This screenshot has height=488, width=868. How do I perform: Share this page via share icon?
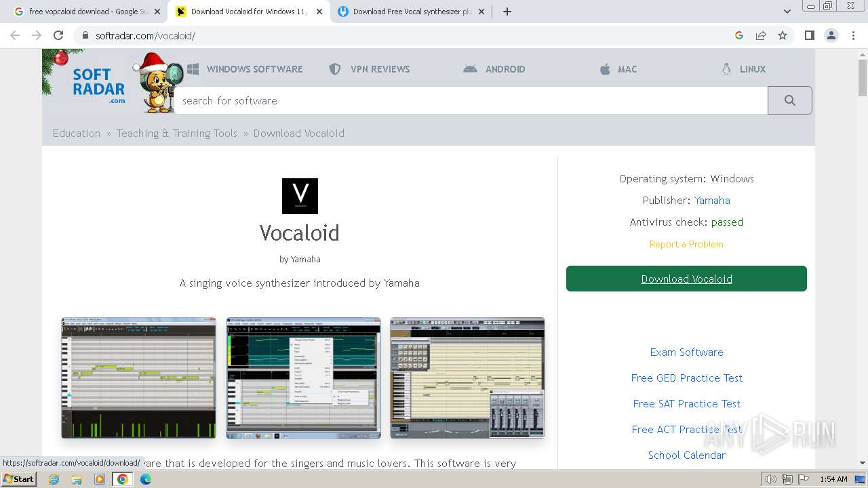click(761, 35)
